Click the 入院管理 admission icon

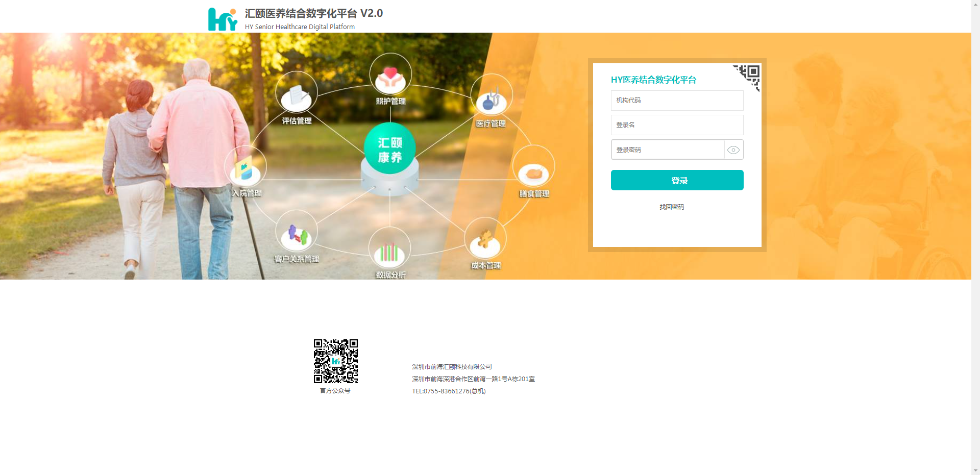pos(246,167)
